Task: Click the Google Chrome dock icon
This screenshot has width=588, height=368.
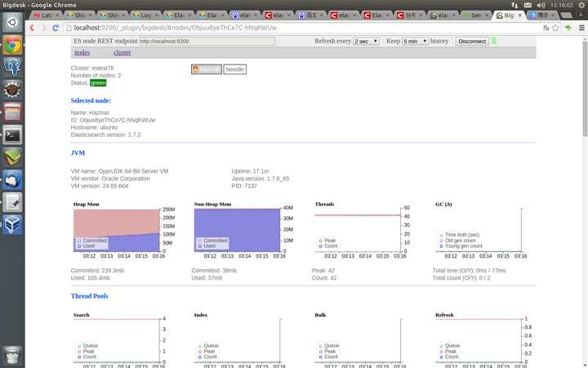Action: coord(12,45)
